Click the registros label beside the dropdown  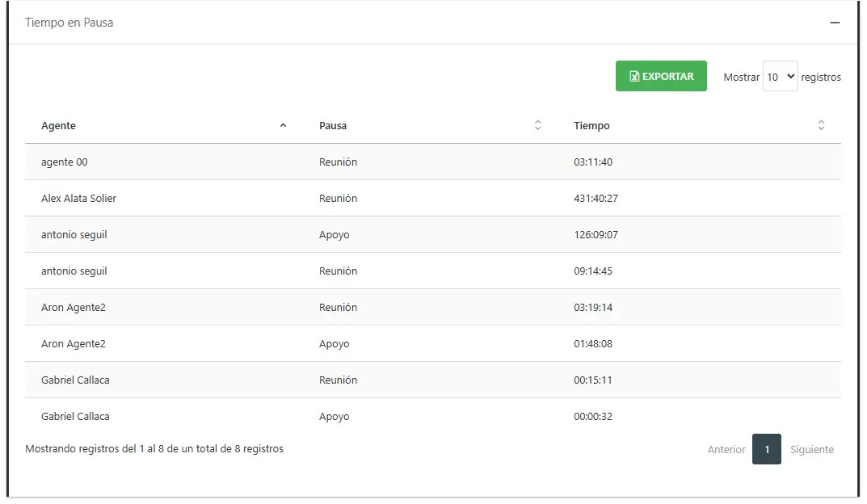pos(821,78)
